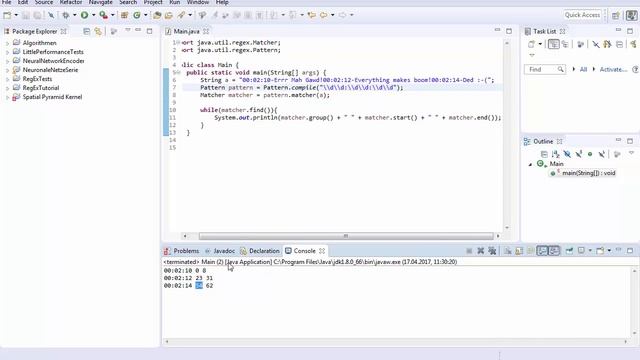This screenshot has width=640, height=360.
Task: Toggle Scheduled presentation in Task List
Action: point(565,44)
